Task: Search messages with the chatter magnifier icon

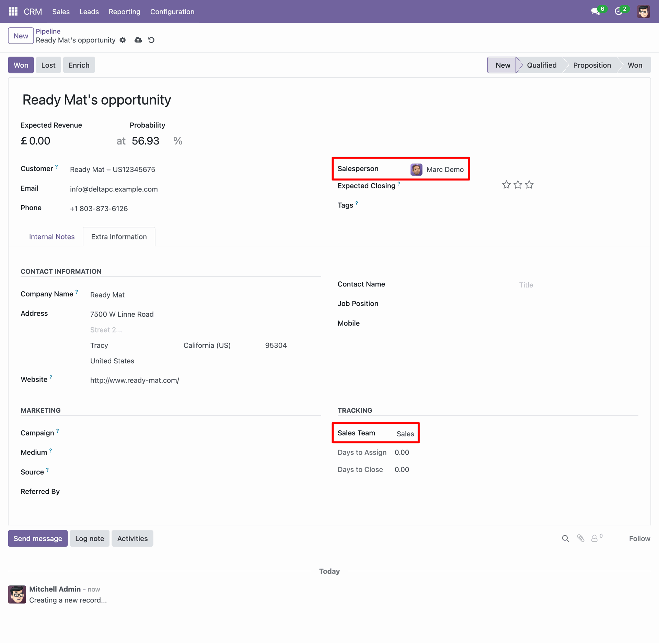Action: pyautogui.click(x=566, y=539)
